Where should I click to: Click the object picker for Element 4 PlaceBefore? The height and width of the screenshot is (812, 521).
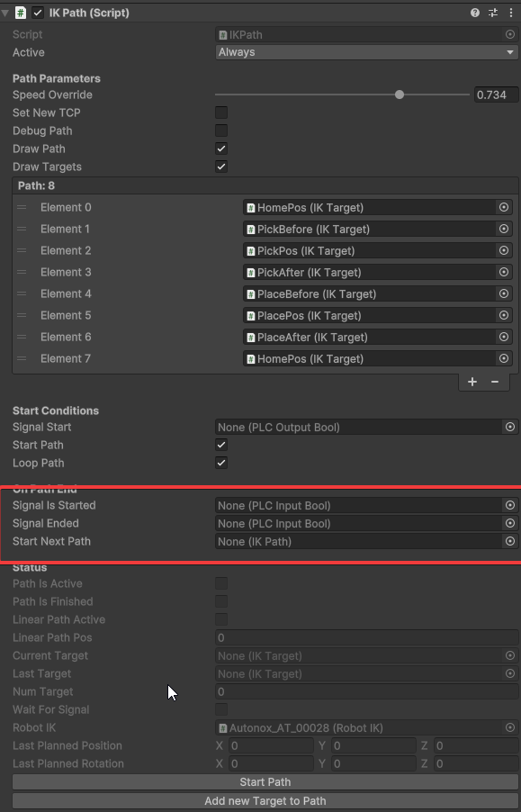pos(503,293)
